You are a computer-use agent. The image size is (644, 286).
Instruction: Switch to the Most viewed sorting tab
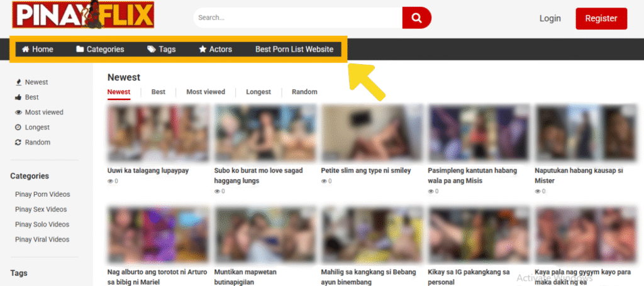206,92
